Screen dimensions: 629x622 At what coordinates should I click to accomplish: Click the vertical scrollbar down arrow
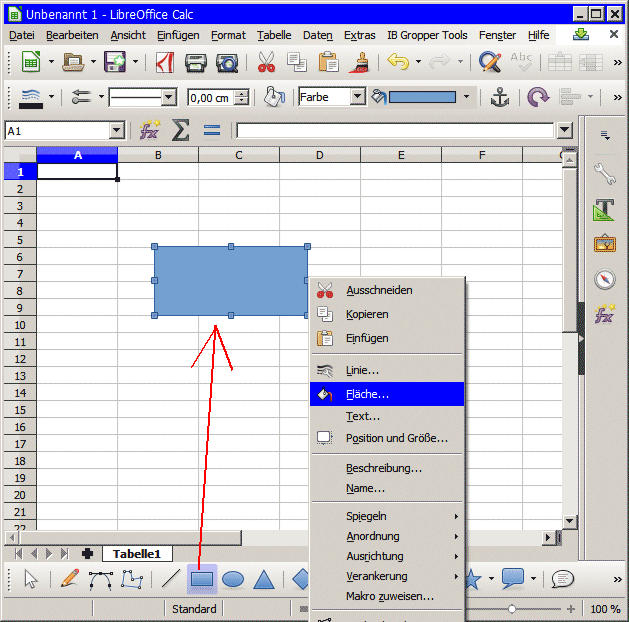pyautogui.click(x=569, y=521)
